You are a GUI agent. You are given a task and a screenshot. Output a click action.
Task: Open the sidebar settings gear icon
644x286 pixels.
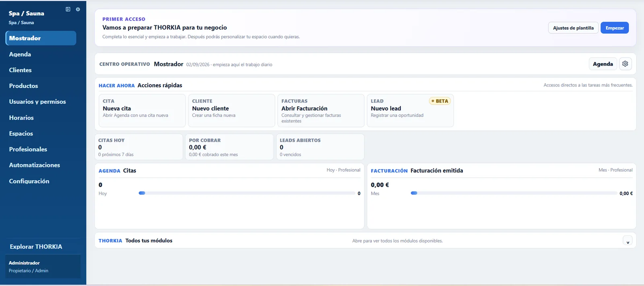pos(78,9)
